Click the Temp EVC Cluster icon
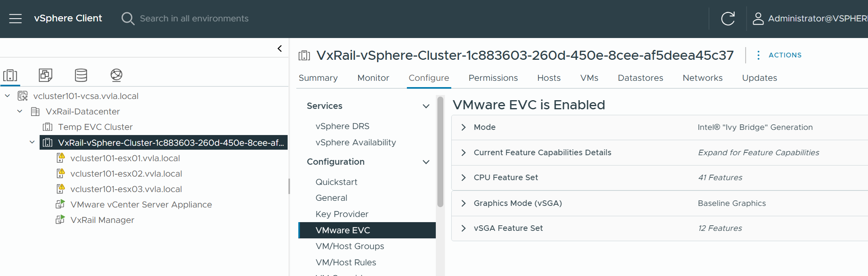 (x=48, y=127)
